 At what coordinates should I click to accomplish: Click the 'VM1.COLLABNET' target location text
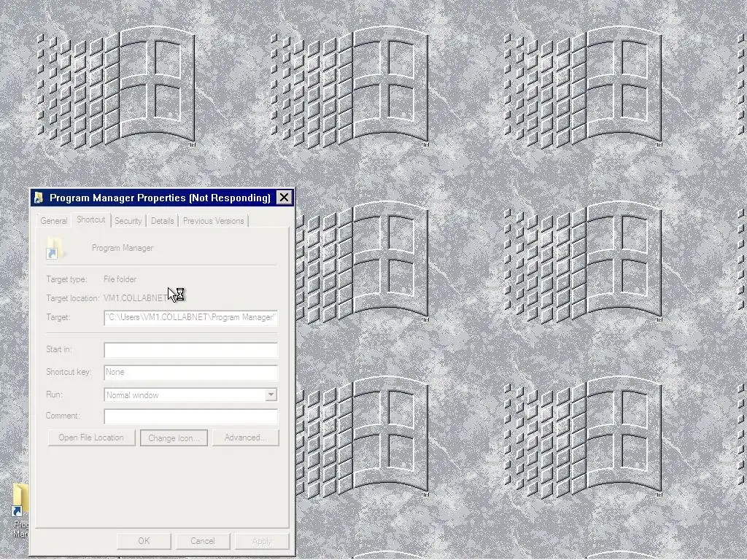[x=135, y=298]
